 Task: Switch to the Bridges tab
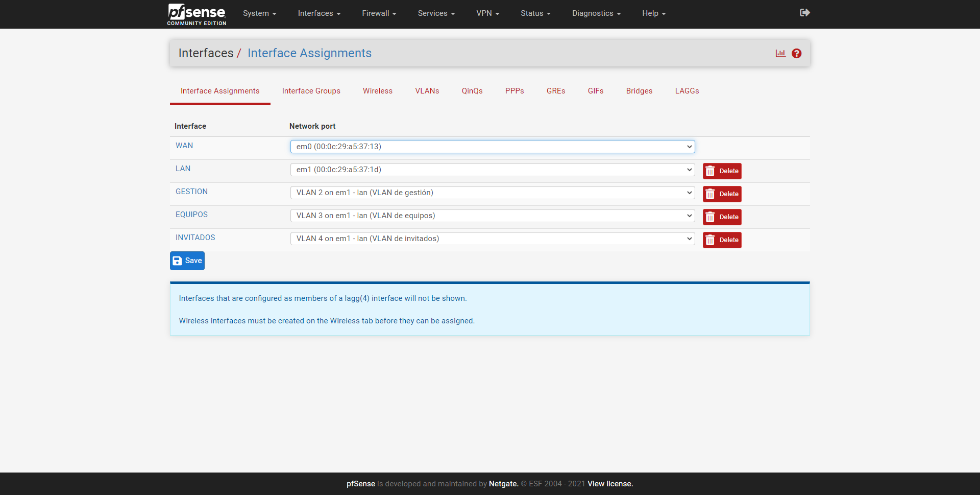[x=639, y=91]
